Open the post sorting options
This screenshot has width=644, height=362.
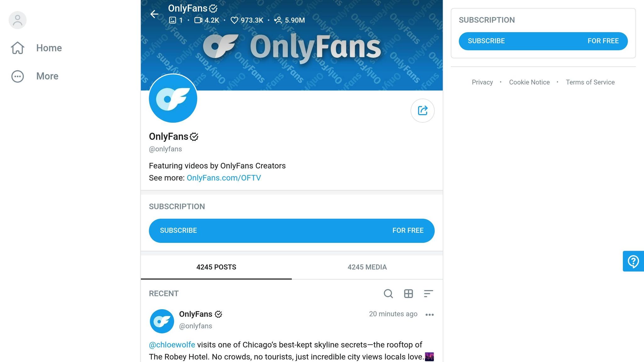(429, 294)
